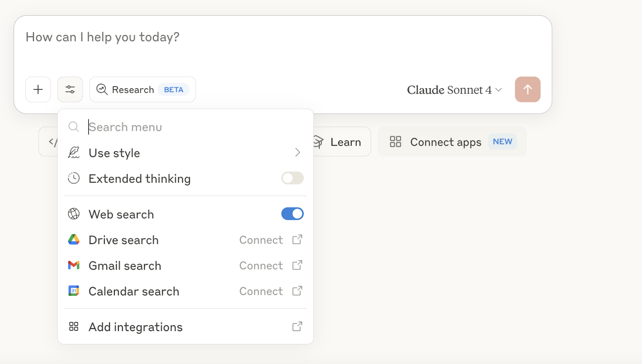Expand the Use style submenu chevron
The width and height of the screenshot is (642, 364).
tap(297, 153)
